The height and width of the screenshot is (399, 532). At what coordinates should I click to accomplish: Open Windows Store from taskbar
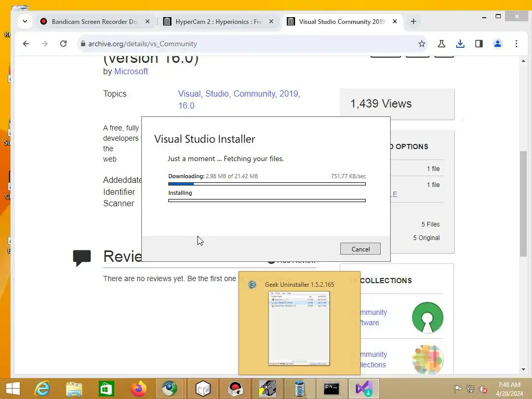[106, 389]
